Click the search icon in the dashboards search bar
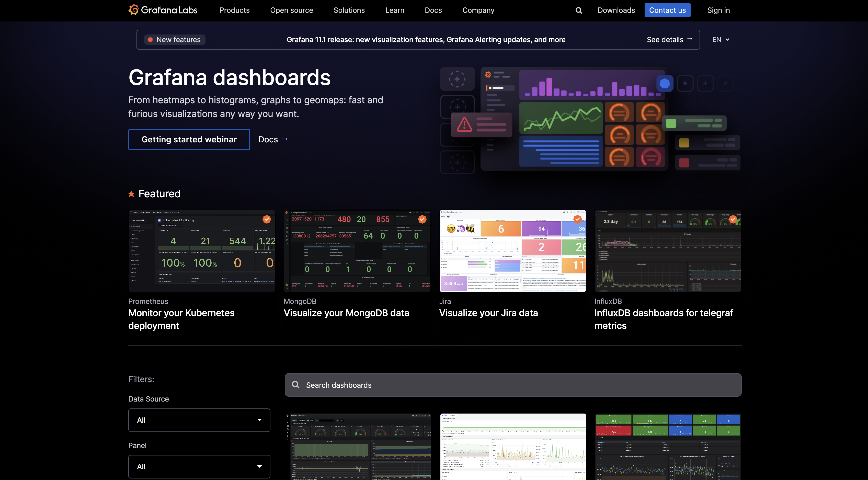The height and width of the screenshot is (480, 868). pos(295,385)
